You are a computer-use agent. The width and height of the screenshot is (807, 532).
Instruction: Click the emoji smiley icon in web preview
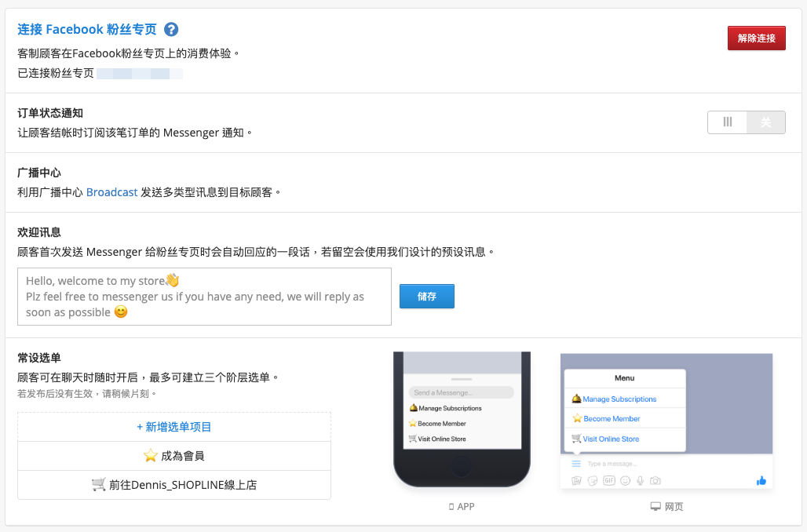[626, 480]
